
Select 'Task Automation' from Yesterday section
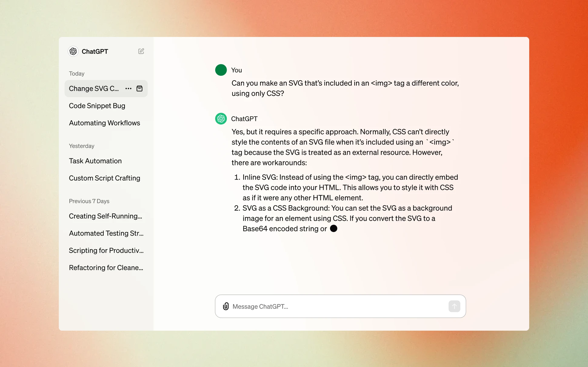click(x=95, y=161)
